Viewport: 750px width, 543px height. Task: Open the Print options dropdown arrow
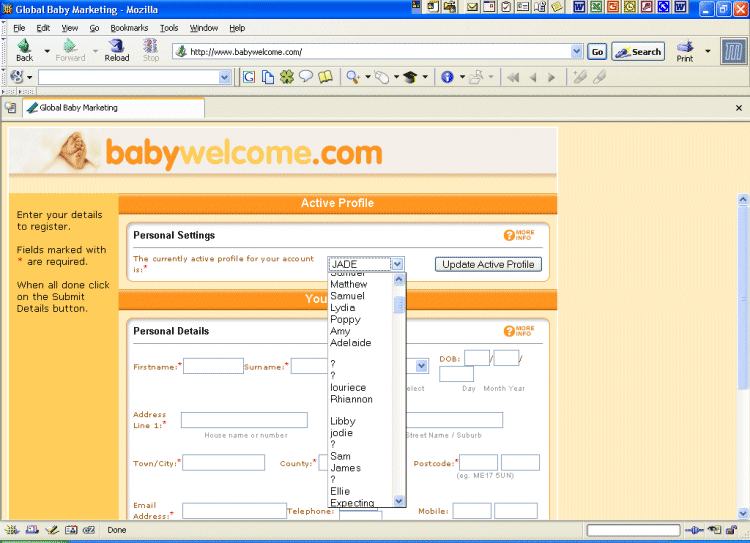pos(707,51)
